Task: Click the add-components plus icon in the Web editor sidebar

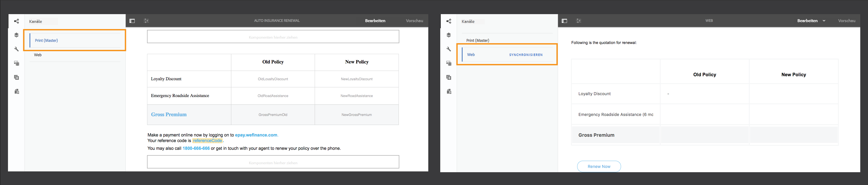Action: pyautogui.click(x=449, y=78)
